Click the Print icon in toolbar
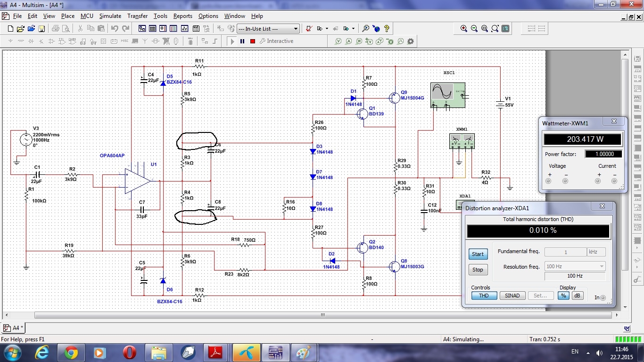Image resolution: width=644 pixels, height=362 pixels. 56,29
